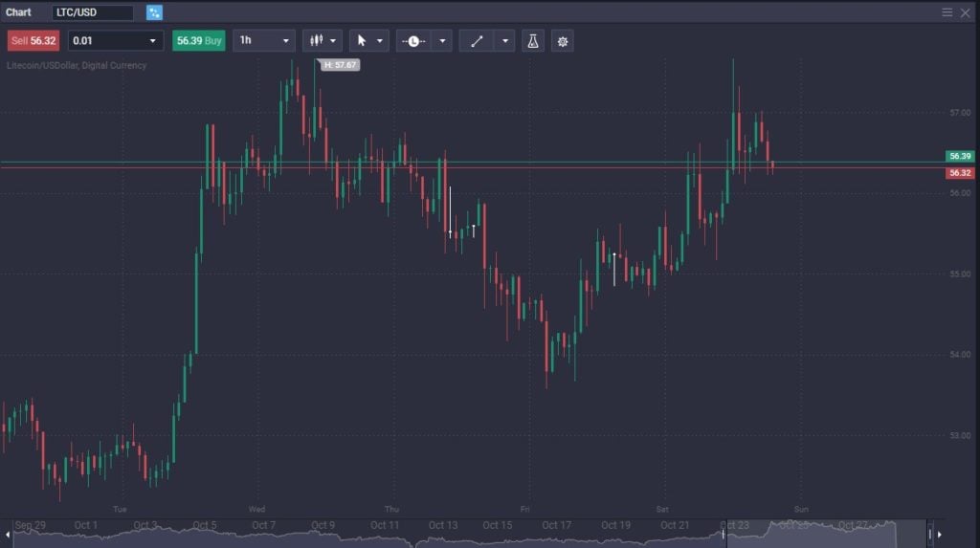Click the Litecoin/USDollar description text
This screenshot has width=980, height=548.
click(x=77, y=65)
